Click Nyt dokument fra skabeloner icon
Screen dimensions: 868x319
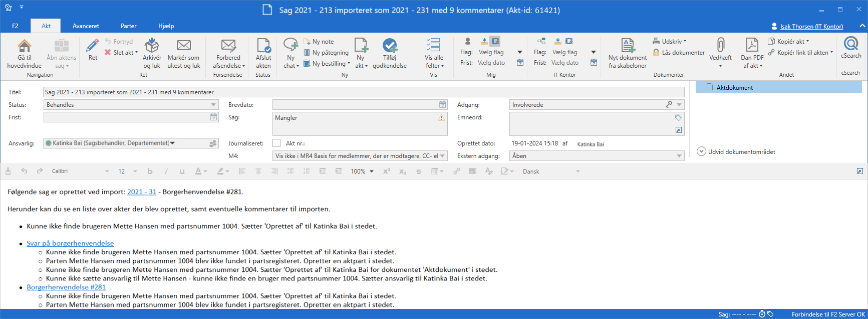628,46
